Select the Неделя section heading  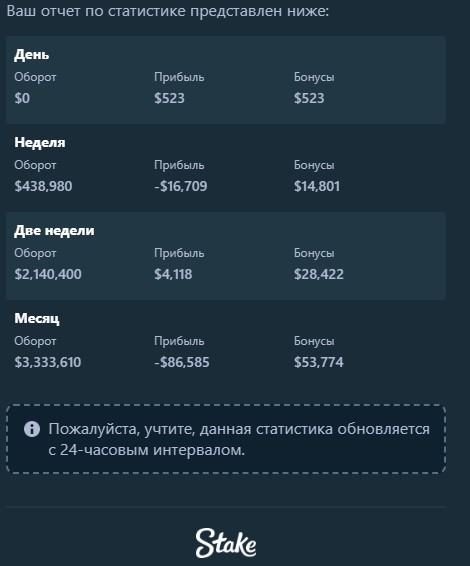click(40, 143)
